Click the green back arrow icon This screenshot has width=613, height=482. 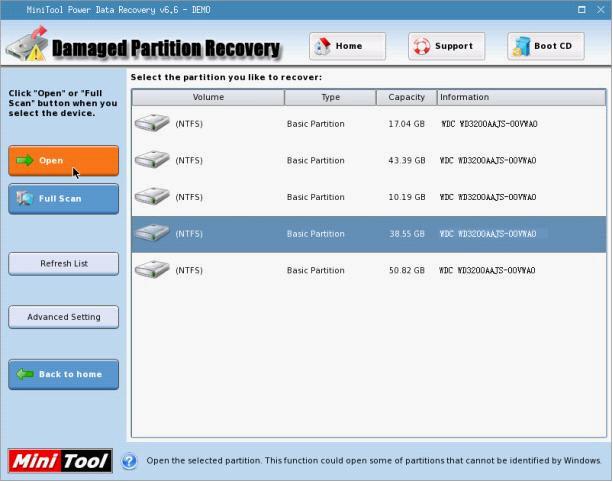click(x=25, y=374)
